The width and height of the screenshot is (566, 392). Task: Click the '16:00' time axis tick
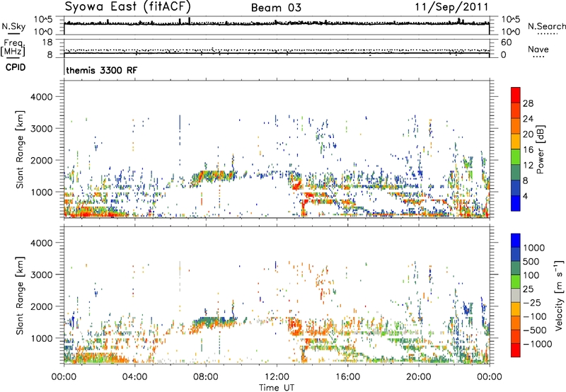click(x=347, y=377)
